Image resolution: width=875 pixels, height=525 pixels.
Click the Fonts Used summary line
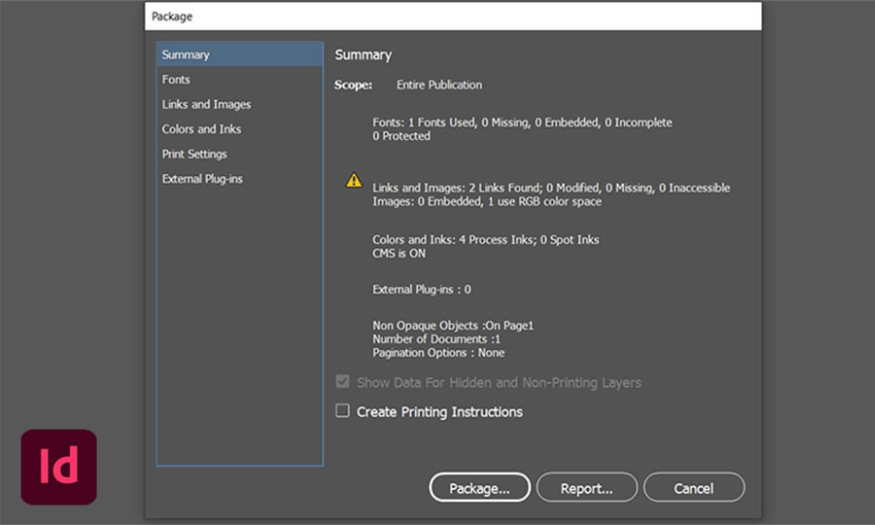(522, 123)
